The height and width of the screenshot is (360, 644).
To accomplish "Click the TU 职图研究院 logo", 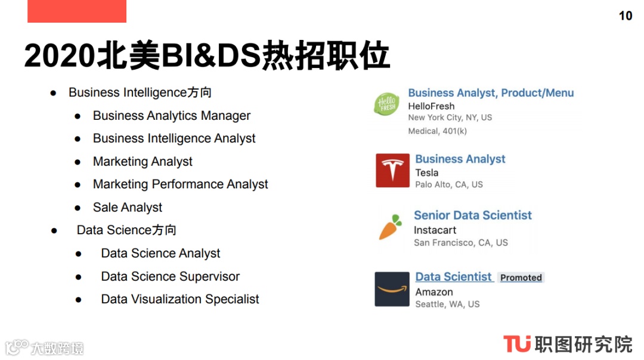I will coord(568,344).
